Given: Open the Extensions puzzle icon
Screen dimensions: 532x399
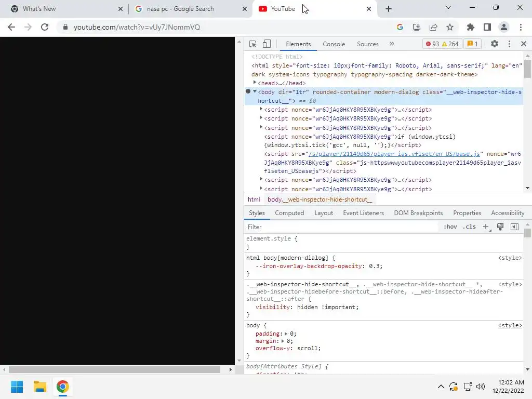Looking at the screenshot, I should click(470, 27).
